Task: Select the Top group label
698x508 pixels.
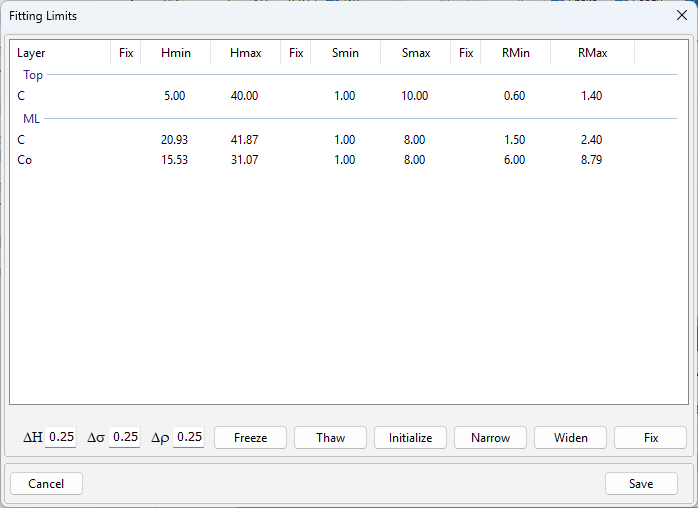Action: 33,75
